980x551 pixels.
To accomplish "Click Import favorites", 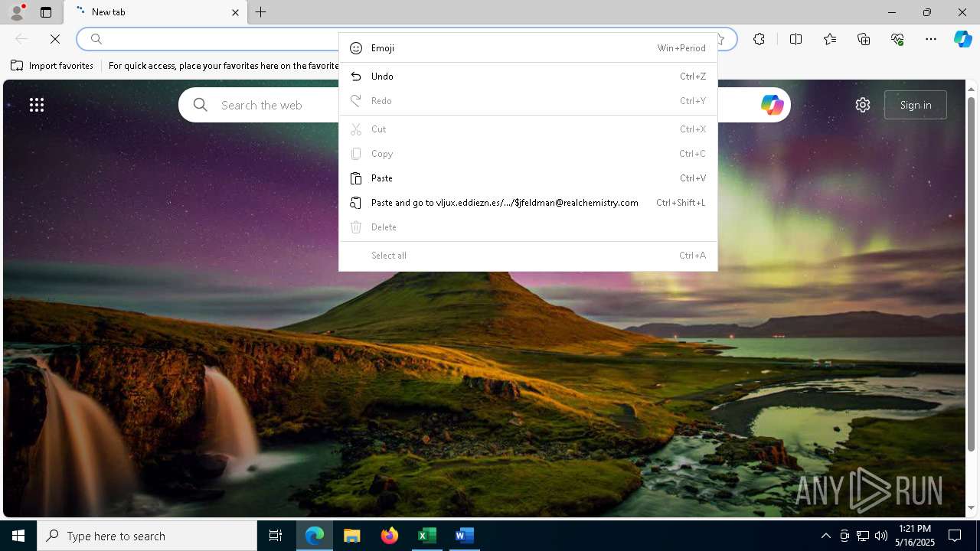I will coord(52,66).
